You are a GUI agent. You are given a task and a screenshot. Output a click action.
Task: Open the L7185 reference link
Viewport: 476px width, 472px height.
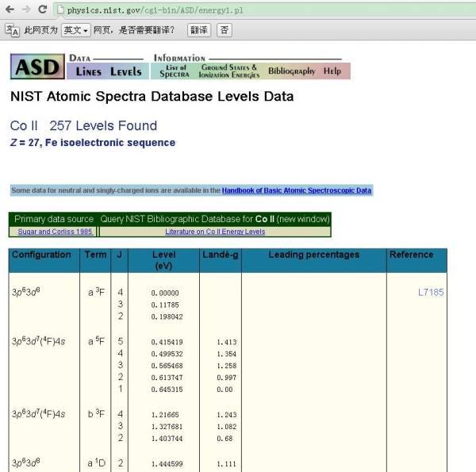coord(431,292)
